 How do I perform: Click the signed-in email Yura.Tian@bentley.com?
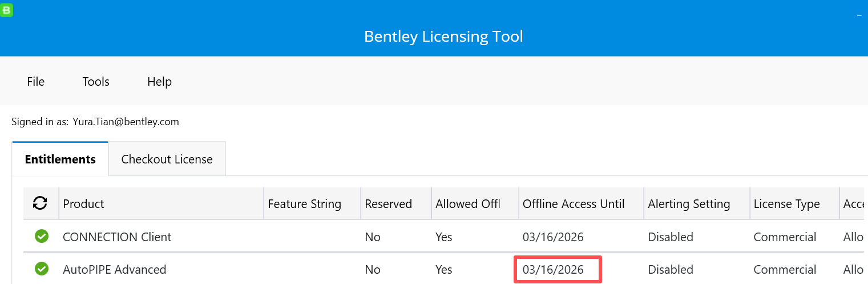[x=126, y=122]
